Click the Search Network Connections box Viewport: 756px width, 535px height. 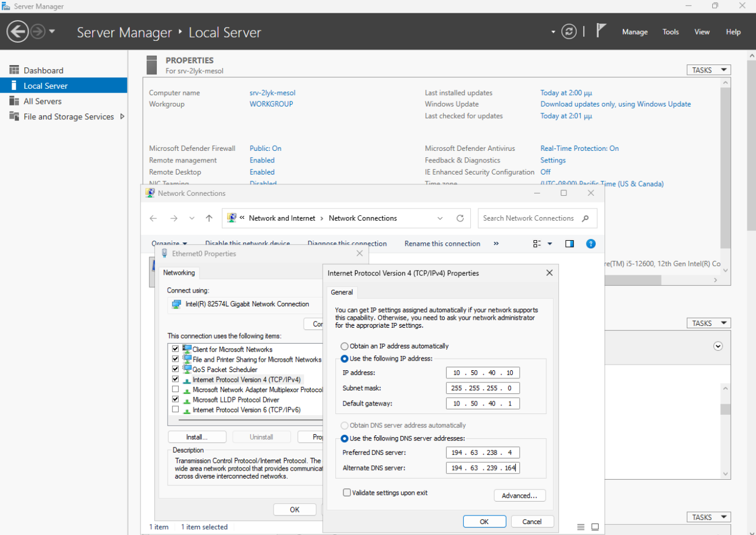pos(537,218)
